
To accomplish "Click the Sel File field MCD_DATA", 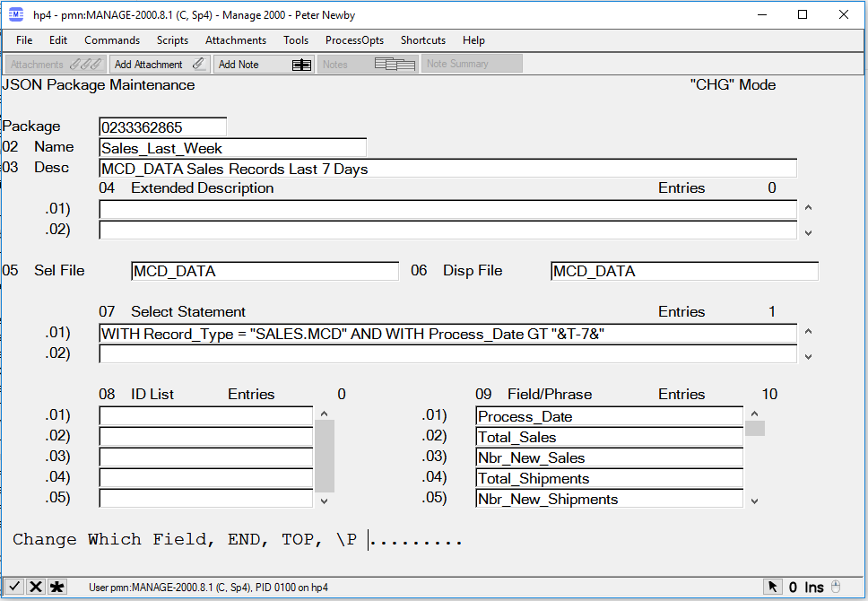I will (x=265, y=271).
